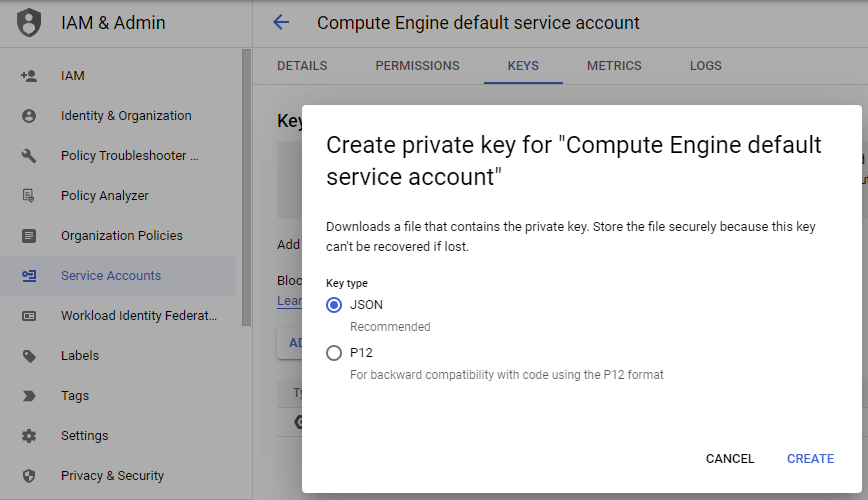The height and width of the screenshot is (500, 868).
Task: Select the P12 key type
Action: click(x=334, y=353)
